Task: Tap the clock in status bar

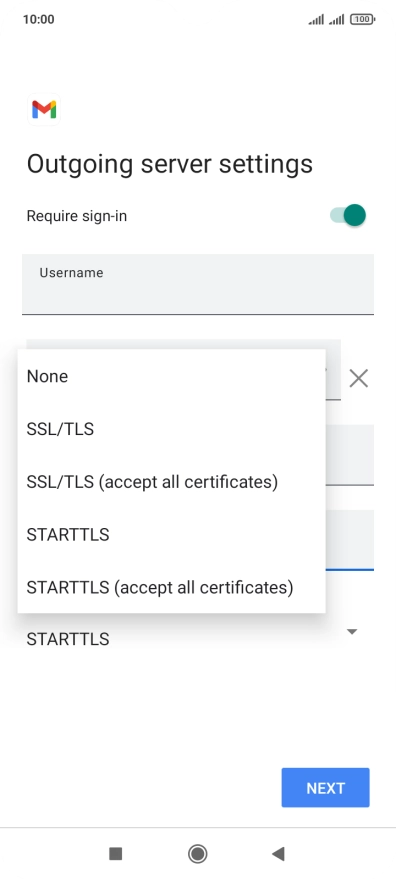Action: coord(39,19)
